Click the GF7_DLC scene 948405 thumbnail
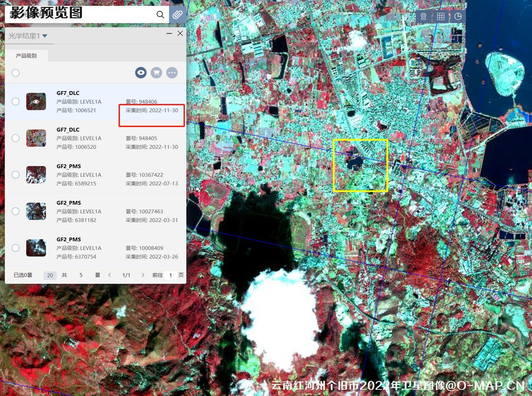The height and width of the screenshot is (396, 532). pyautogui.click(x=36, y=138)
